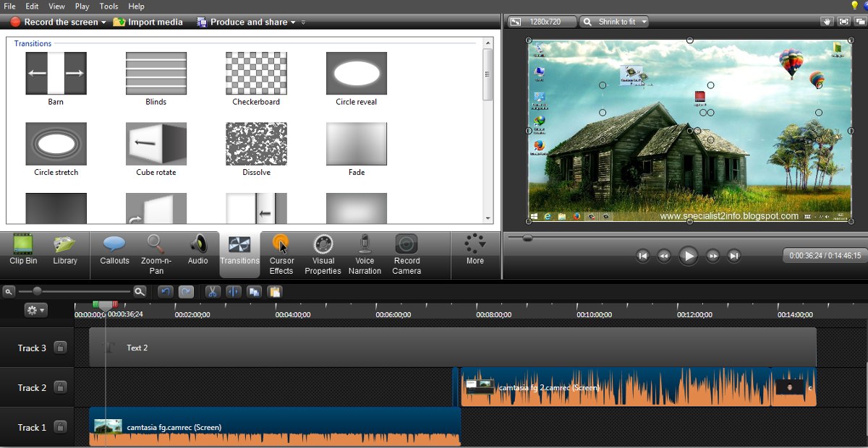Select the Fade transition
868x448 pixels.
(x=356, y=150)
